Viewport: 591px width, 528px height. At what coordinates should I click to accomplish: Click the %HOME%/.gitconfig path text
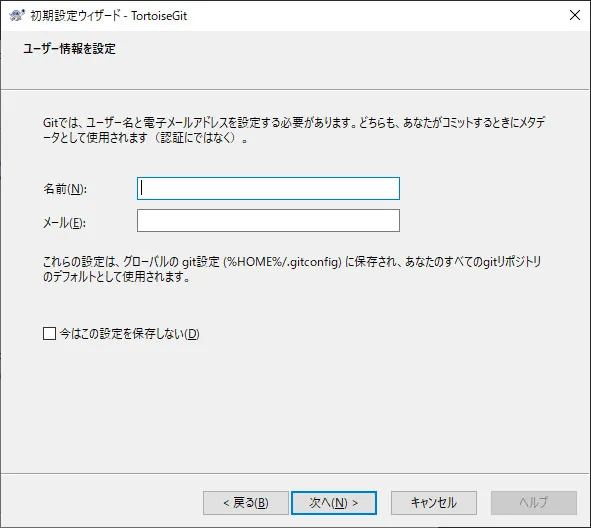point(282,262)
